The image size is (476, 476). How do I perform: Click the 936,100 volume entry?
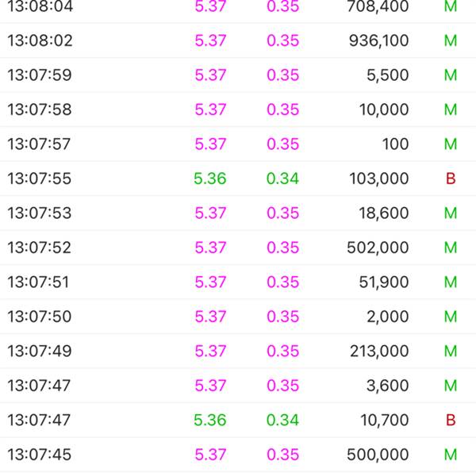[x=378, y=40]
